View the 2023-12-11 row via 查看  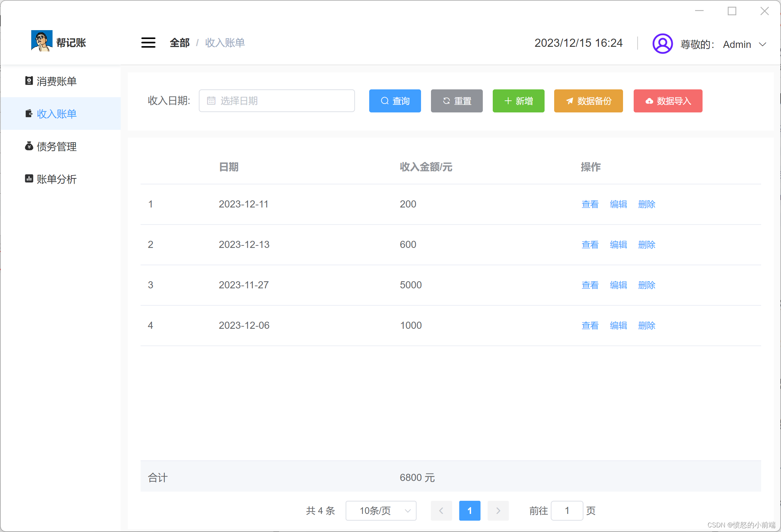tap(590, 204)
